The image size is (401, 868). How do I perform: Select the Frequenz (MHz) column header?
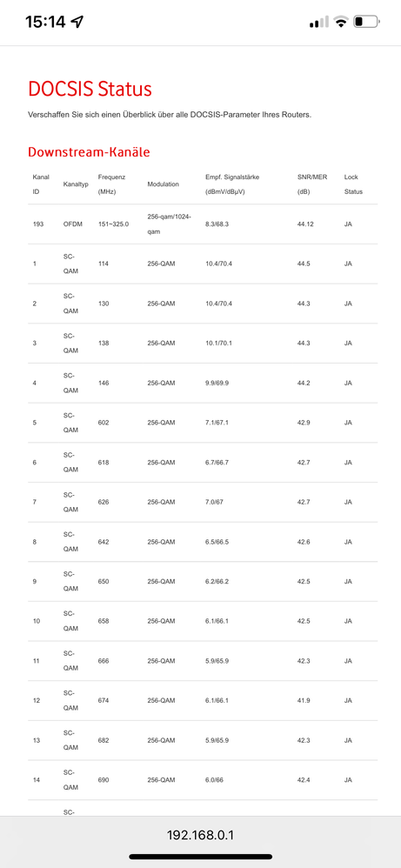pos(112,184)
